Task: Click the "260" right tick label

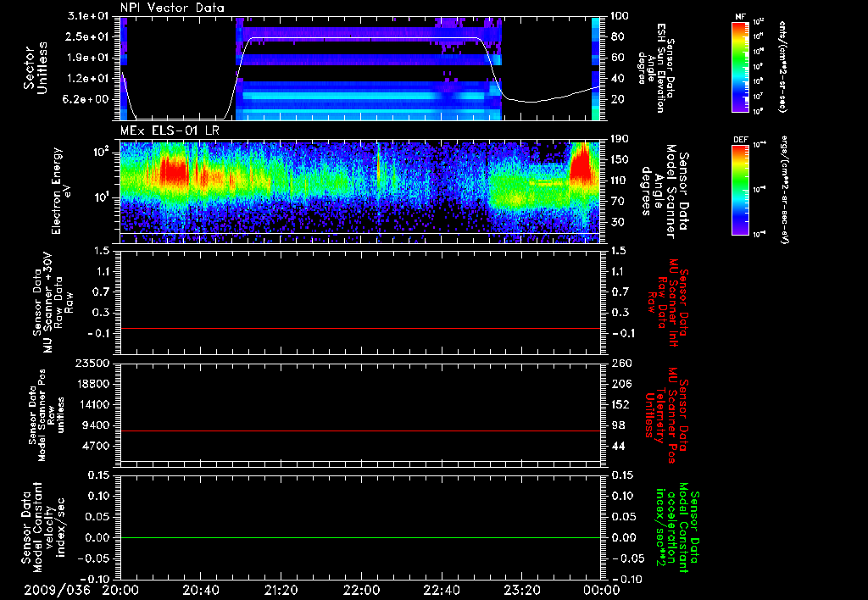Action: pos(621,363)
